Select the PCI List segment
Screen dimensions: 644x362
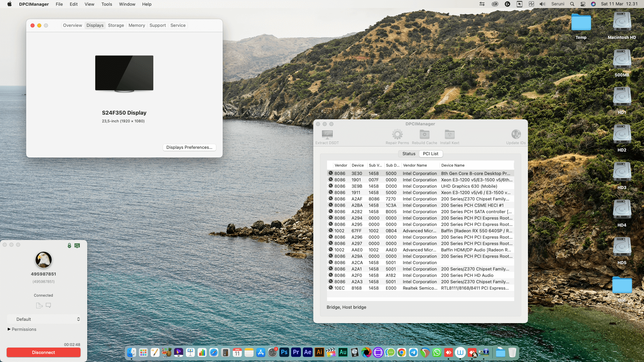click(430, 154)
